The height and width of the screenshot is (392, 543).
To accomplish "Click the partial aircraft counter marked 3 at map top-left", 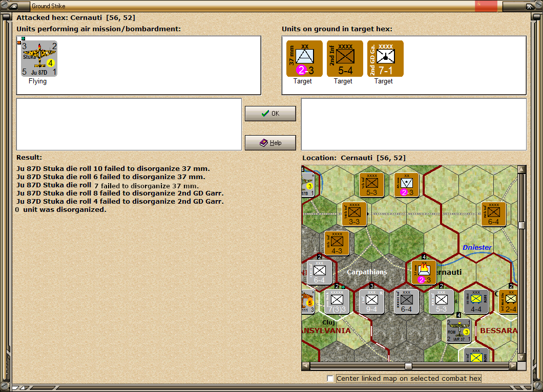I will pos(308,185).
